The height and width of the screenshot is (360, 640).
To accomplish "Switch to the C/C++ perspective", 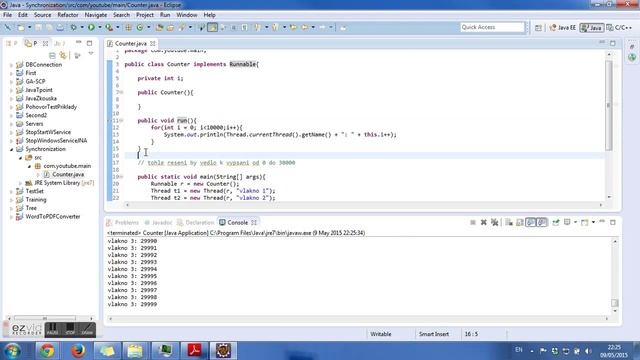I will pyautogui.click(x=620, y=28).
